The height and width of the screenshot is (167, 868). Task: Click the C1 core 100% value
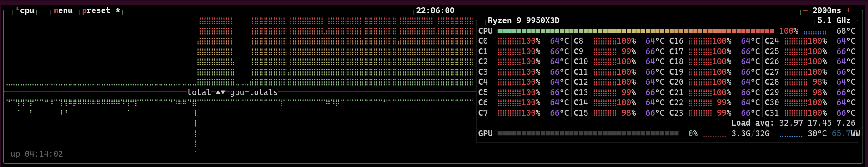click(531, 51)
